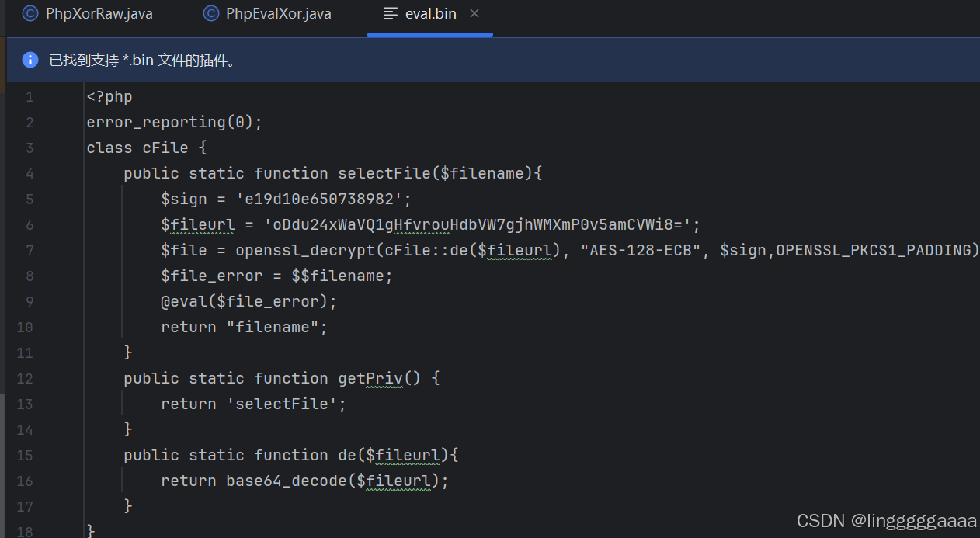980x538 pixels.
Task: Click line number 4 in the gutter
Action: click(x=30, y=174)
